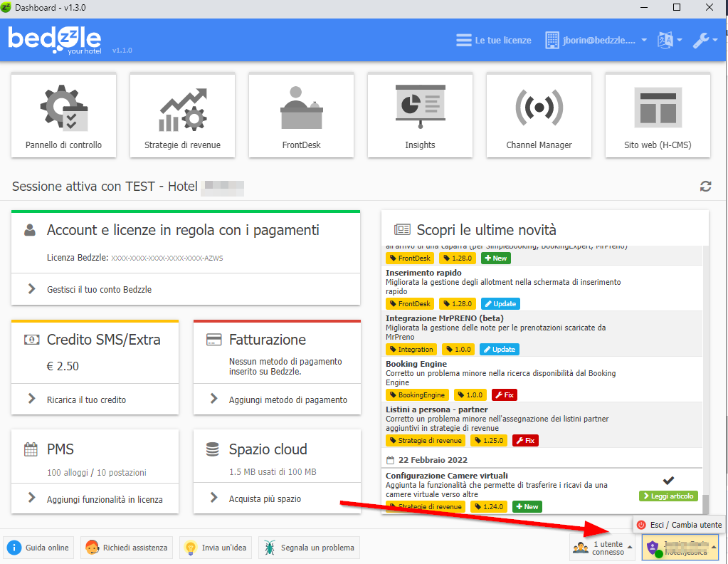Refresh the active session with reload icon
The image size is (728, 564).
706,187
